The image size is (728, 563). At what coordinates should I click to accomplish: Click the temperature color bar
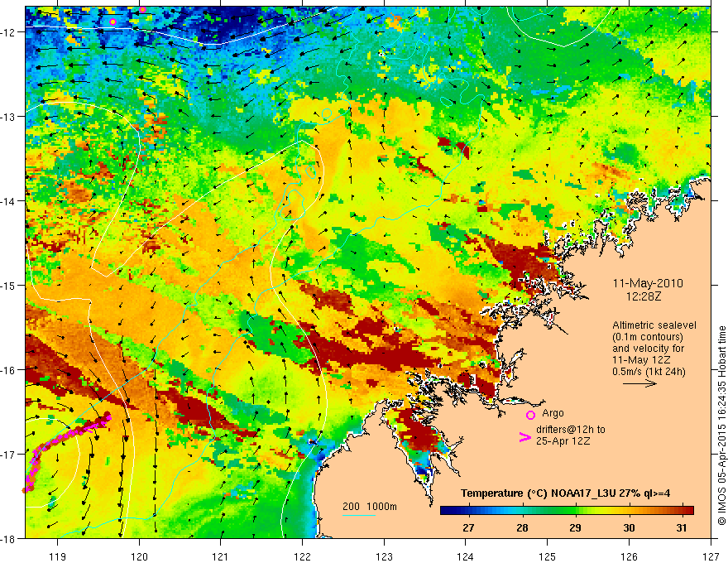tap(567, 510)
